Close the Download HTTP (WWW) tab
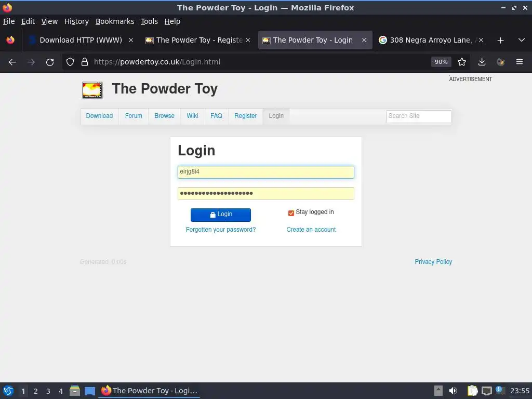Viewport: 532px width, 399px height. click(130, 40)
